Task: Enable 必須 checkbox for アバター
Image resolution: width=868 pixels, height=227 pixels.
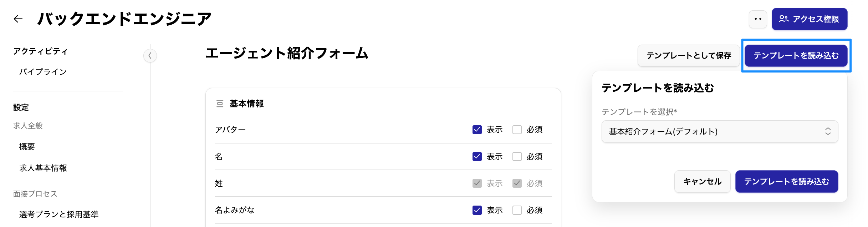Action: [517, 130]
